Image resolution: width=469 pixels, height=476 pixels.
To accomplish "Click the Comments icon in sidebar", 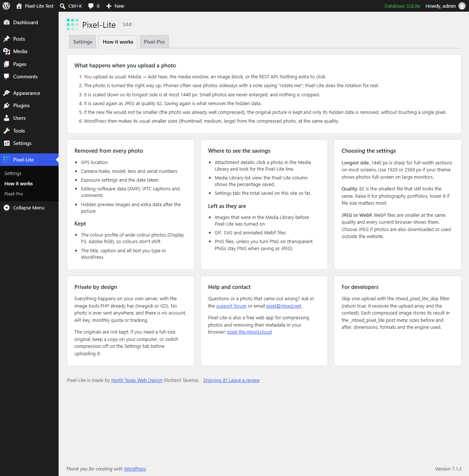I will point(7,77).
